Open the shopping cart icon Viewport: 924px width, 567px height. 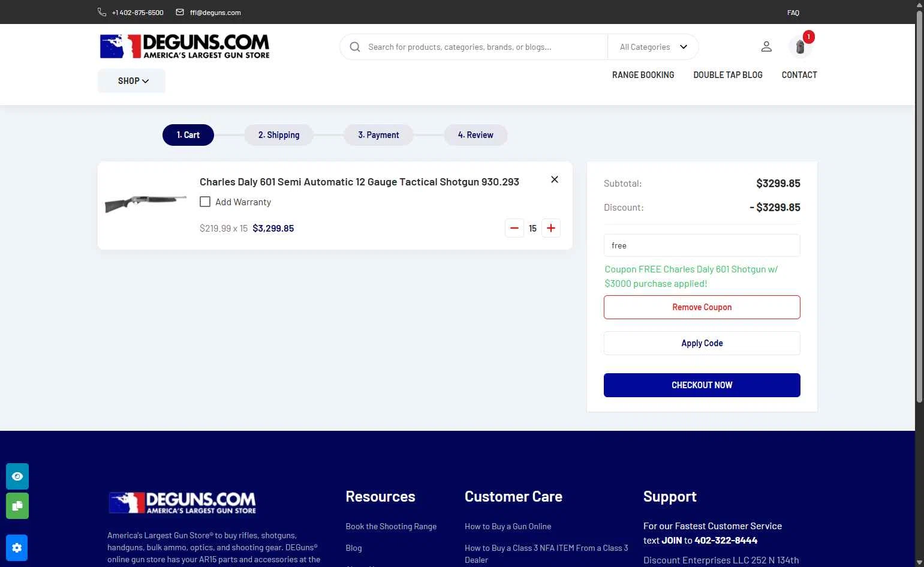[800, 46]
